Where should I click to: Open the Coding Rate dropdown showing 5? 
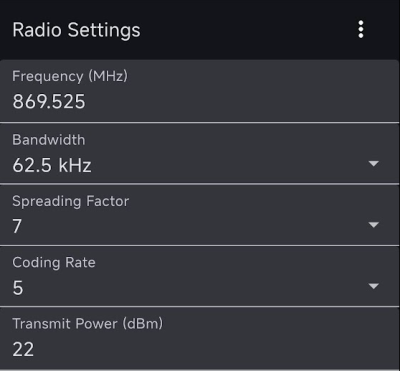pos(199,276)
